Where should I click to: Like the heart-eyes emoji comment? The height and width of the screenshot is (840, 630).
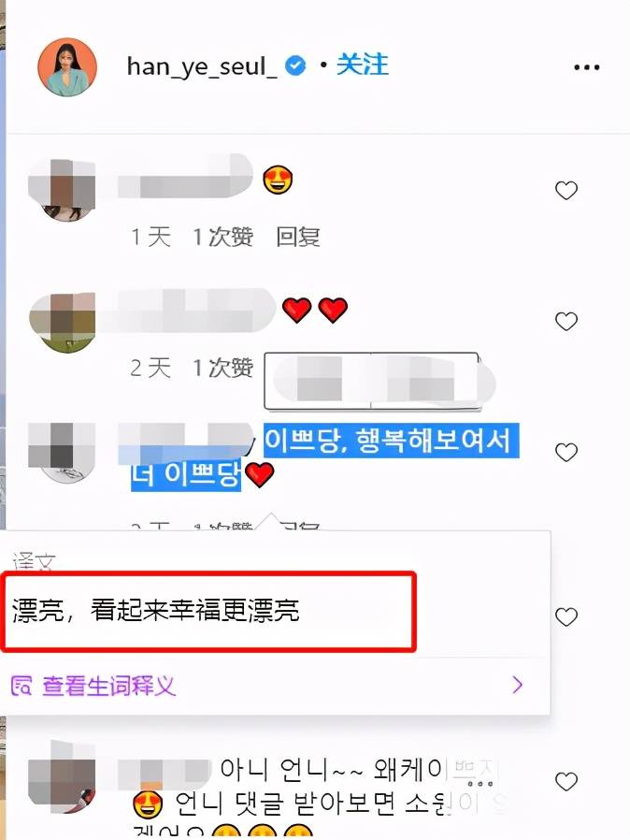click(x=566, y=190)
